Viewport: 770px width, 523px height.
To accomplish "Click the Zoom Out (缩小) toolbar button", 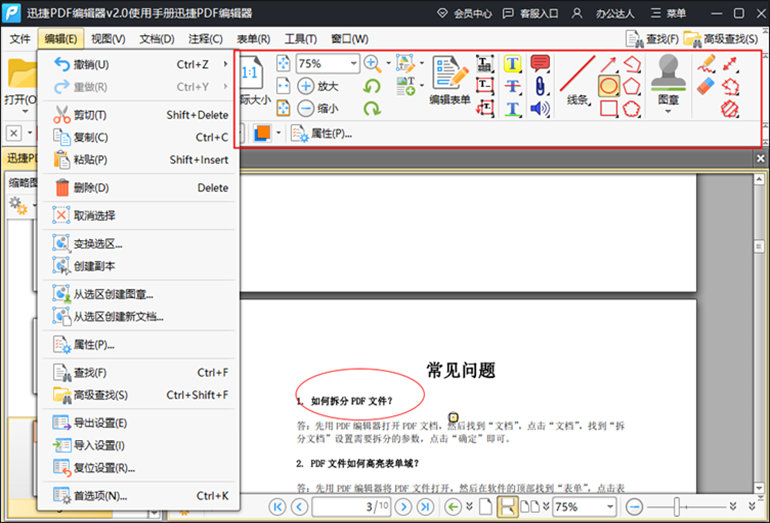I will [x=318, y=108].
